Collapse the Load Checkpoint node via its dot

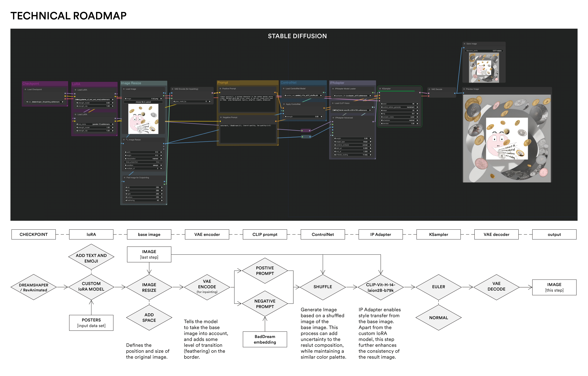[x=25, y=89]
